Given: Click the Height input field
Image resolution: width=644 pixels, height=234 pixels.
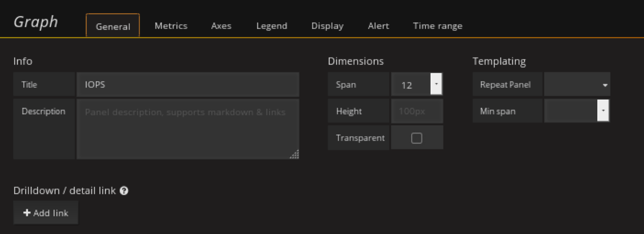Looking at the screenshot, I should pyautogui.click(x=417, y=111).
